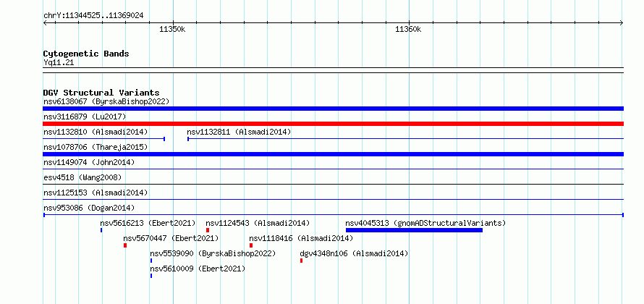
Task: Click the nsv3116879 (Lu2017) label
Action: pyautogui.click(x=85, y=117)
